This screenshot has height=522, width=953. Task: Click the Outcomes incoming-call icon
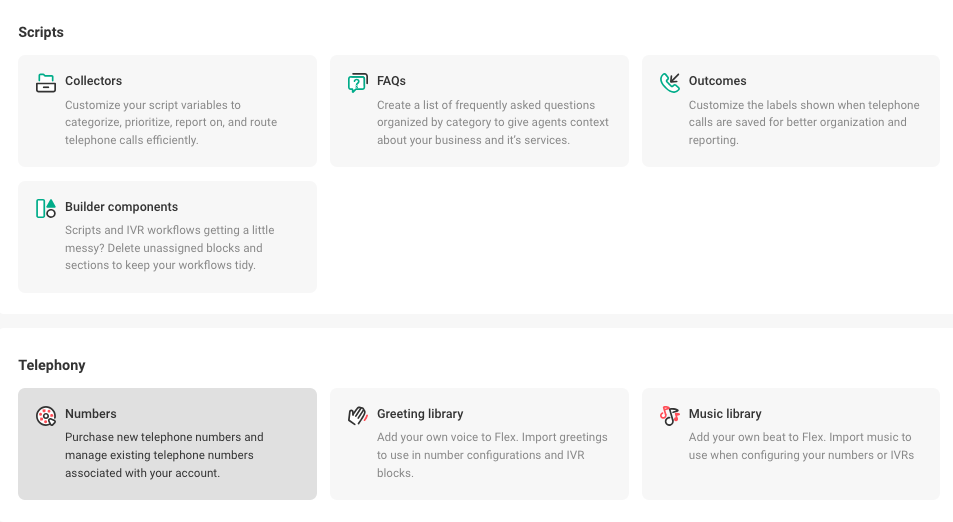click(x=670, y=83)
